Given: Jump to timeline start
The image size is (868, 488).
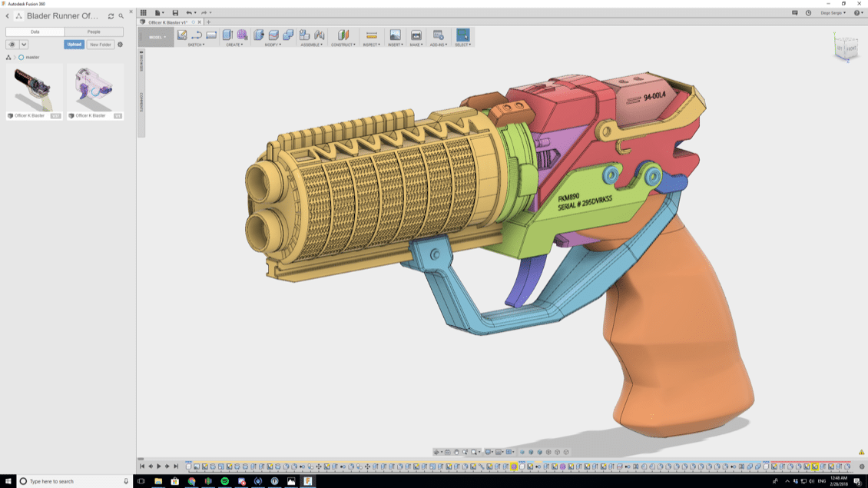Looking at the screenshot, I should pos(142,466).
